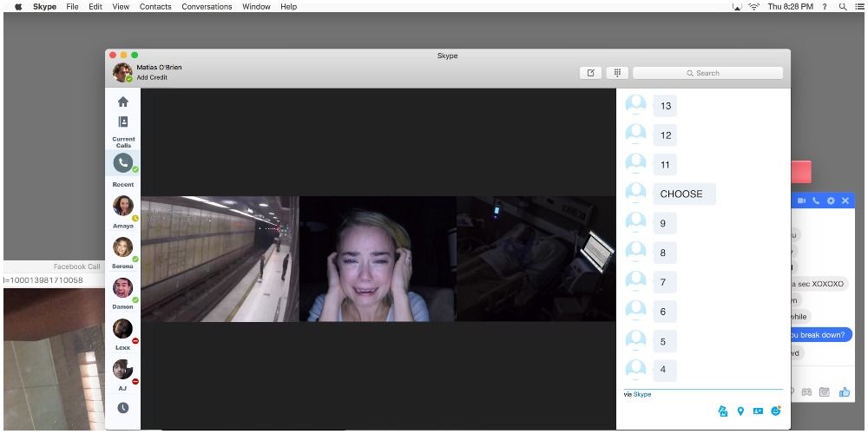Open the File menu
868x434 pixels.
[x=73, y=7]
